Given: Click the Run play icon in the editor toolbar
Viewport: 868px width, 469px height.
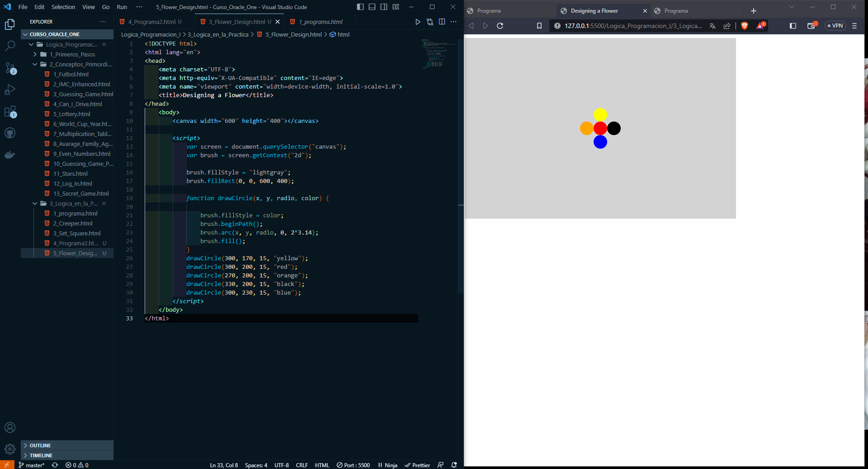Looking at the screenshot, I should [418, 22].
